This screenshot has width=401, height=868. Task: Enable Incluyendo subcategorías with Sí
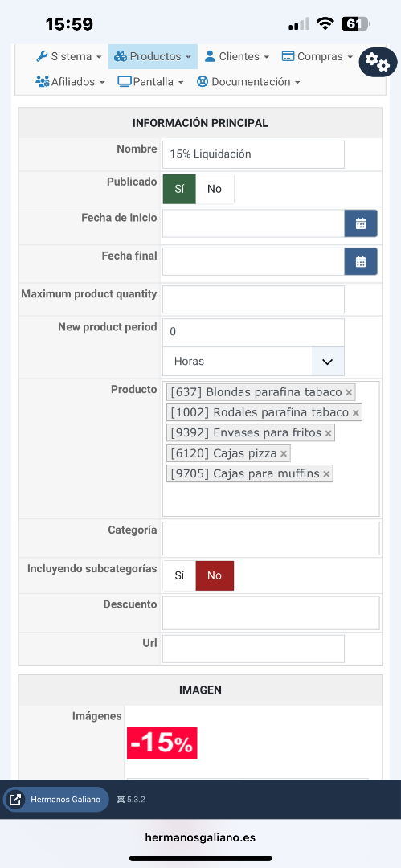pyautogui.click(x=179, y=575)
